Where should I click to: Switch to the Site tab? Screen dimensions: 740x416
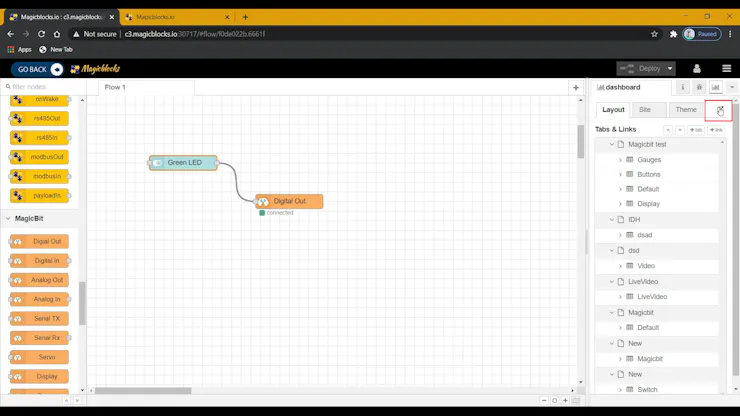click(645, 110)
